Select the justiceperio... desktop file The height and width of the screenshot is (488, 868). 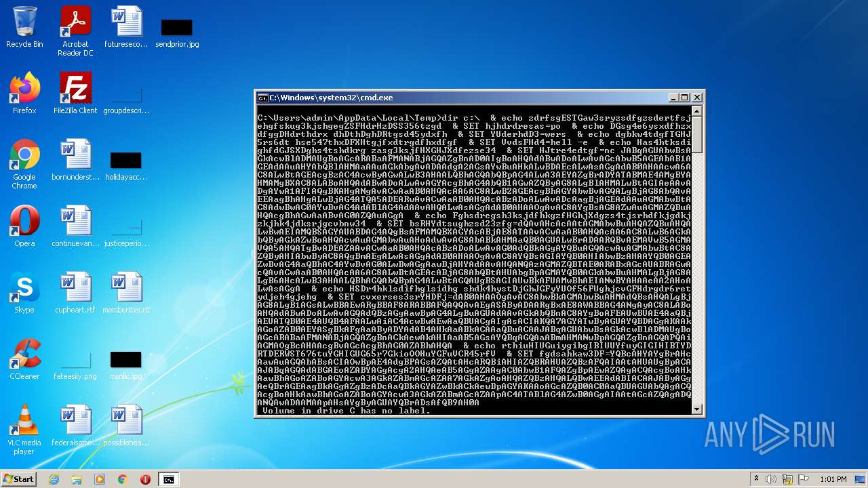coord(126,233)
